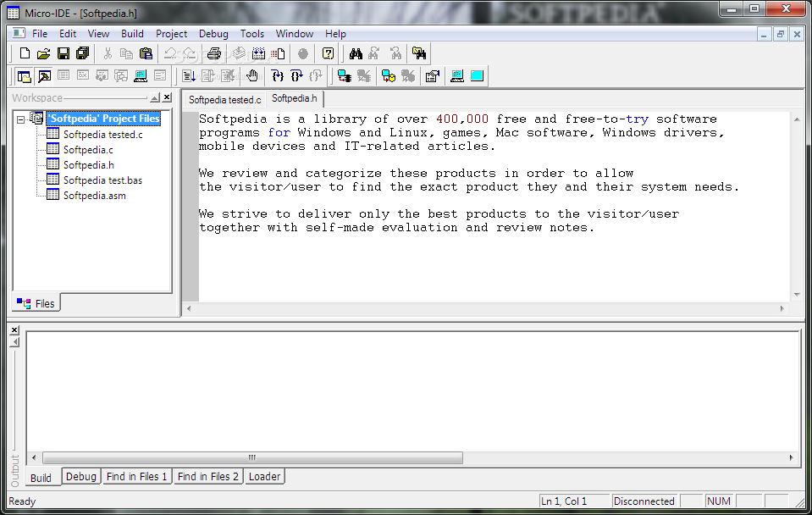Click the connect target chip icon
The width and height of the screenshot is (812, 515).
tap(344, 76)
